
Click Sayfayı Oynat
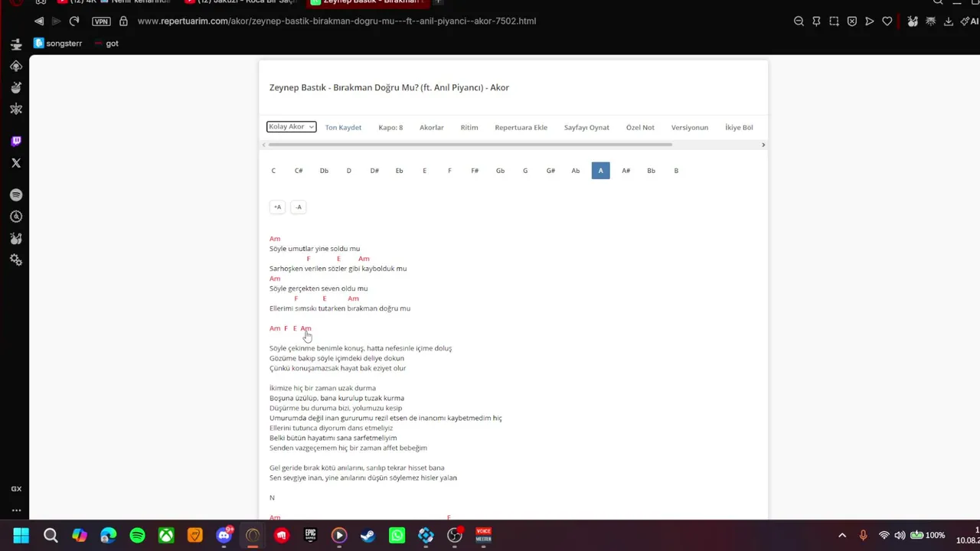(x=586, y=127)
